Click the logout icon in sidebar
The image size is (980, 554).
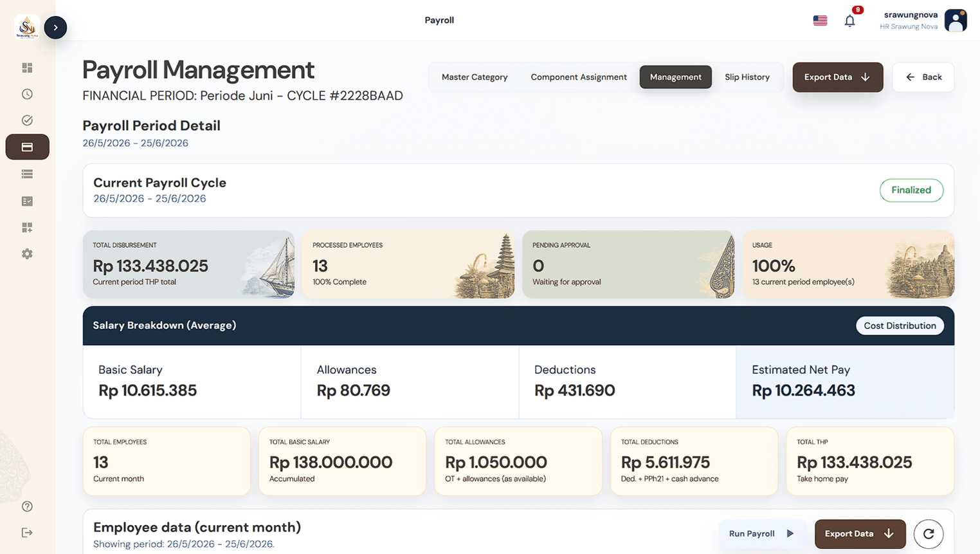point(27,532)
